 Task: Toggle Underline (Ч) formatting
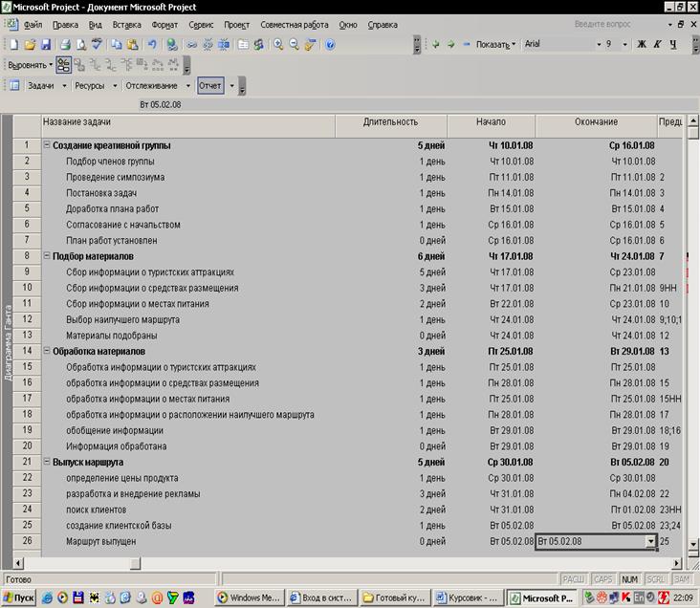(x=673, y=44)
